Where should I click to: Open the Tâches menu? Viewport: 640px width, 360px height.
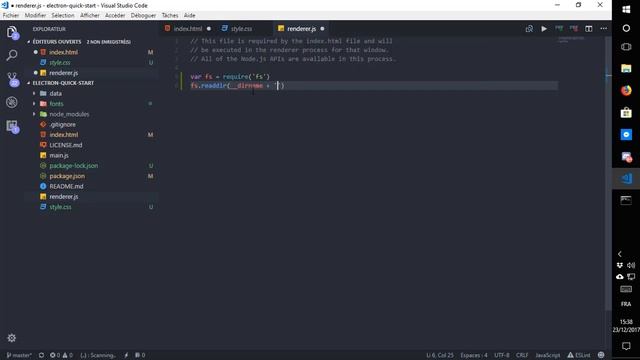point(170,15)
